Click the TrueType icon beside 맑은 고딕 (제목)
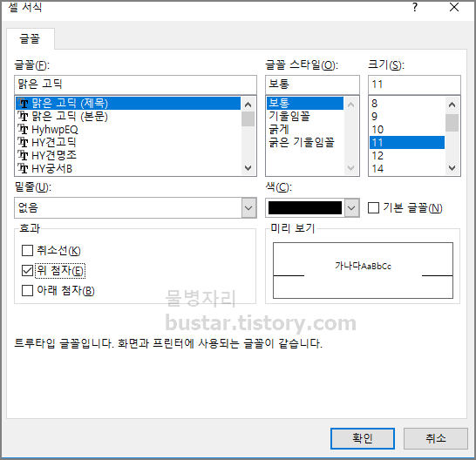This screenshot has height=460, width=476. point(23,103)
